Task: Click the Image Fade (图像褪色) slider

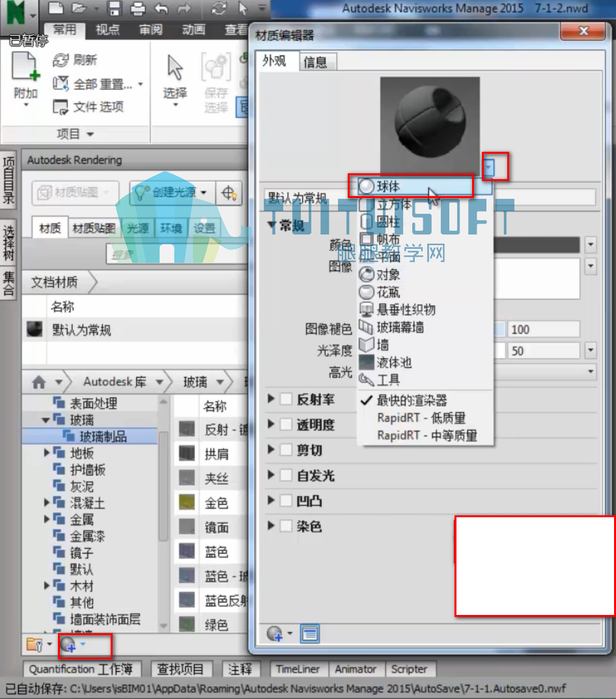Action: tap(499, 329)
